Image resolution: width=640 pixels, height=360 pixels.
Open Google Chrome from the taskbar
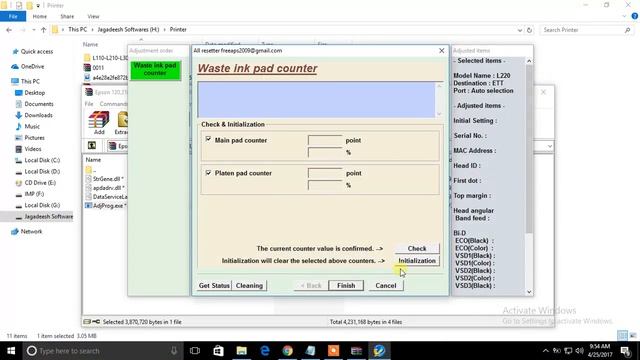(x=288, y=351)
